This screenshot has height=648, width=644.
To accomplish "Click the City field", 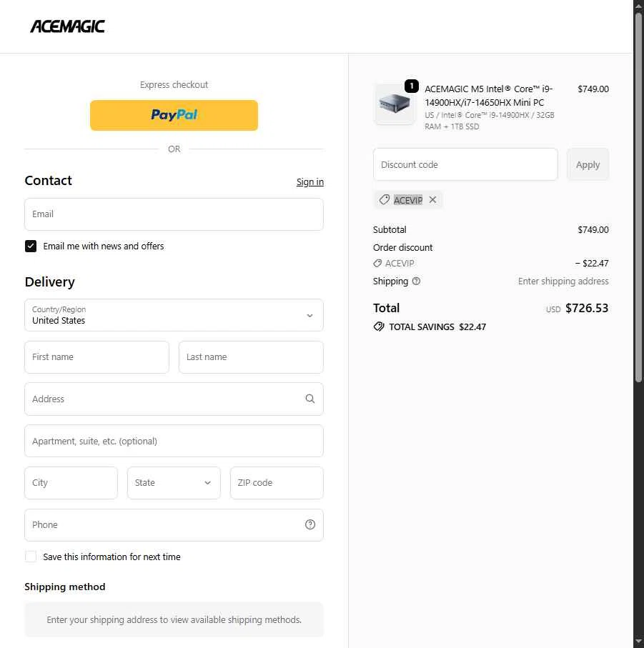I will pos(71,483).
